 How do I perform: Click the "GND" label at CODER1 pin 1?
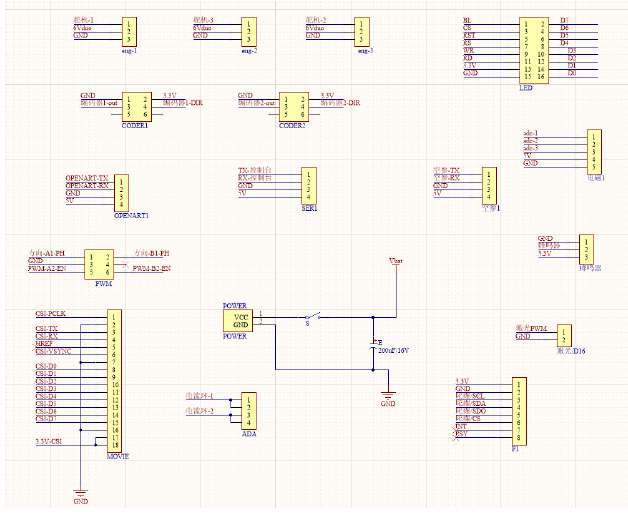[88, 95]
